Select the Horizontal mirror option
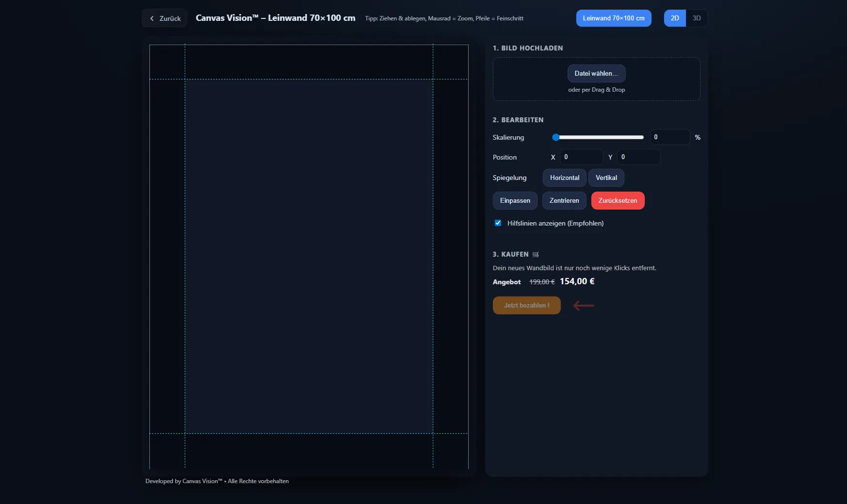 (564, 178)
